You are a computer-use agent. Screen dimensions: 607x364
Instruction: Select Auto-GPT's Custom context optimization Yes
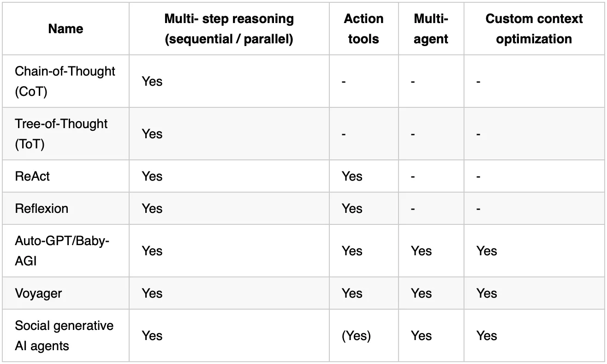487,251
